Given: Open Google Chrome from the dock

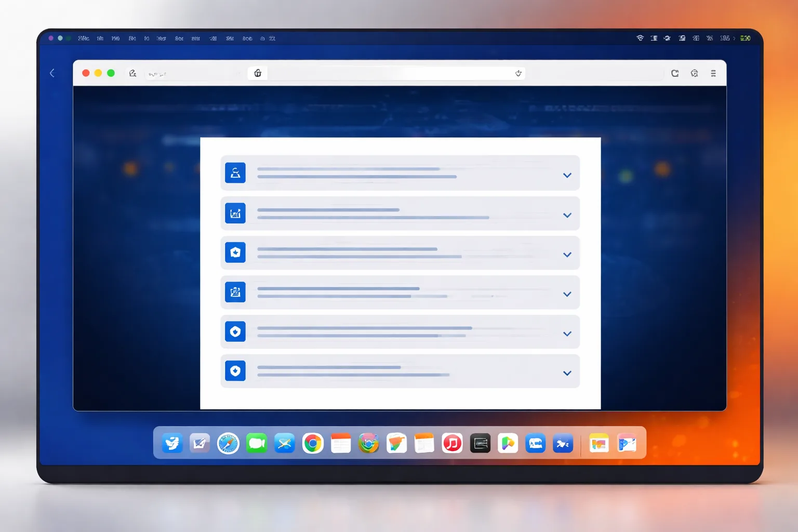Looking at the screenshot, I should [x=313, y=443].
